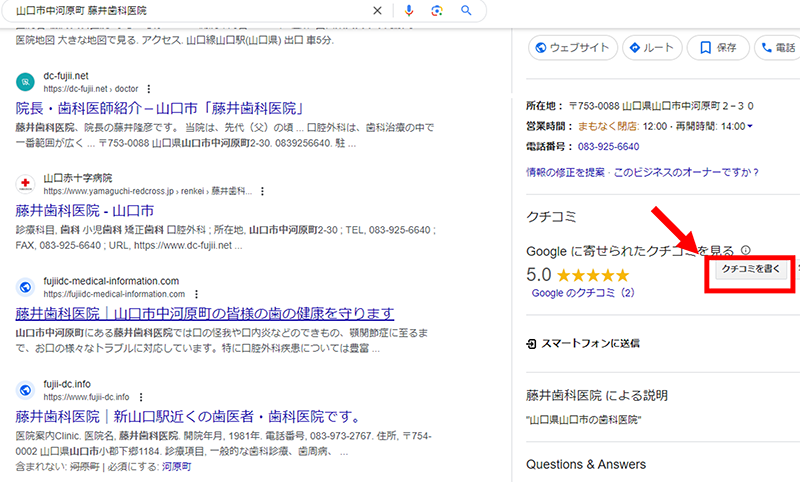
Task: Click the send-to-phone icon
Action: pos(531,344)
